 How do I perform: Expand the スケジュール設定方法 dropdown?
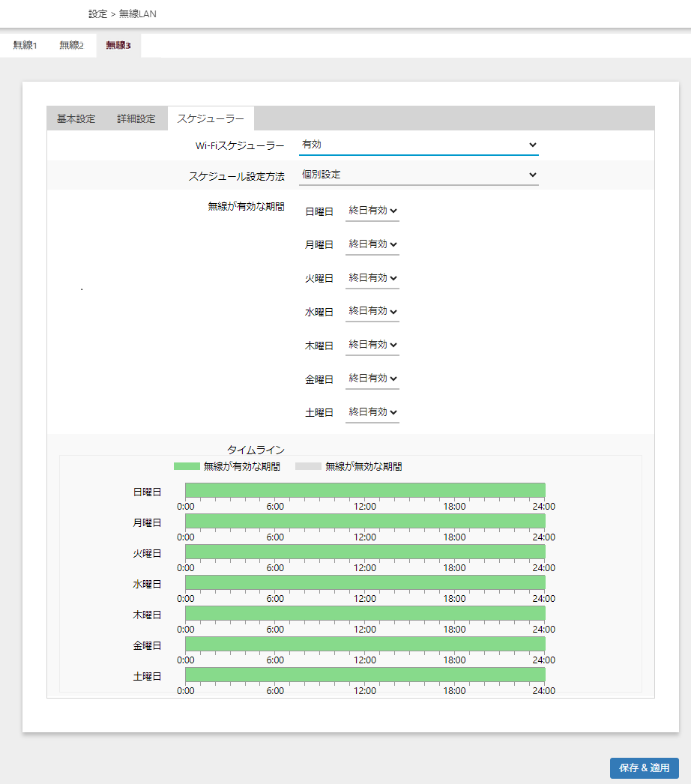(x=418, y=175)
